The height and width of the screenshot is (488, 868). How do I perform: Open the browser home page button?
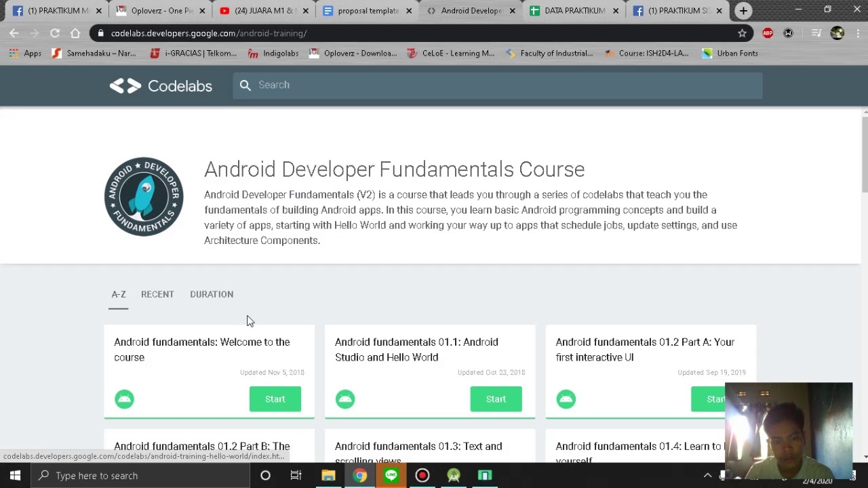click(x=75, y=33)
